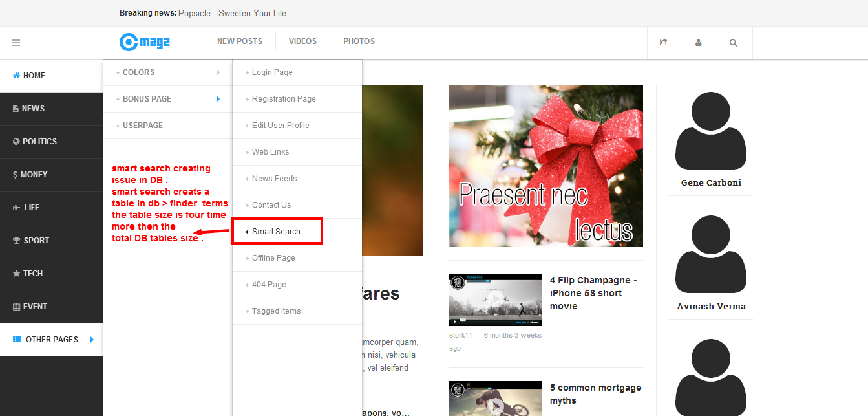Screen dimensions: 868x416
Task: Expand the COLORS submenu arrow
Action: (218, 72)
